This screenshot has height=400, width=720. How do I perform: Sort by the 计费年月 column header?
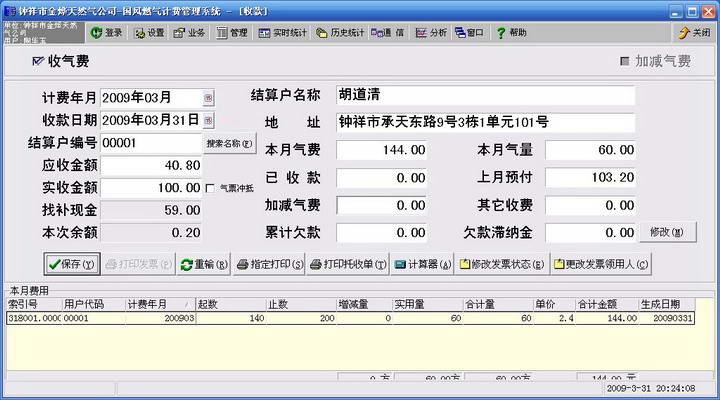coord(160,304)
